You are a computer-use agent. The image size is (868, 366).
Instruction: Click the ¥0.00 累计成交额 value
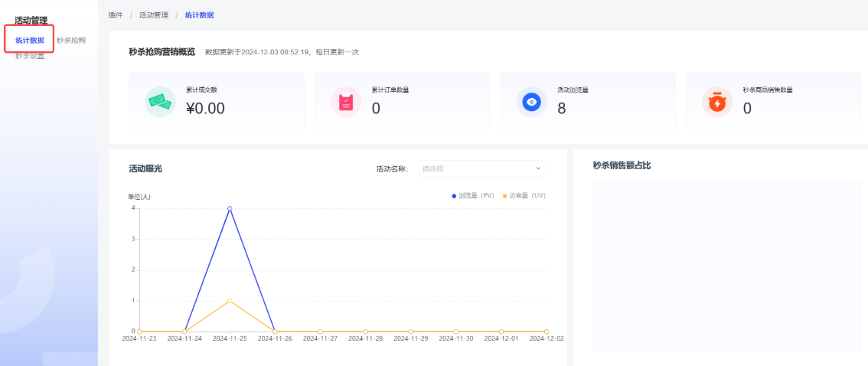(x=205, y=109)
